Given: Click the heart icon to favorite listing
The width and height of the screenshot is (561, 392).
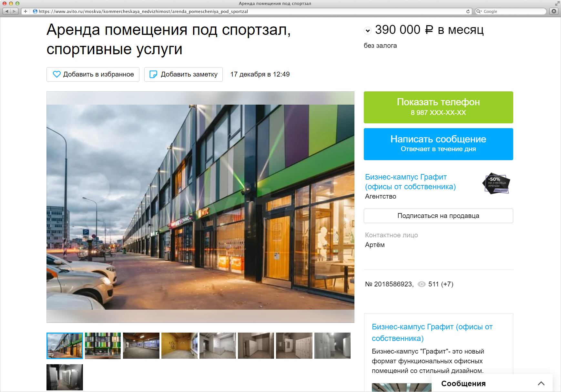Looking at the screenshot, I should [57, 74].
